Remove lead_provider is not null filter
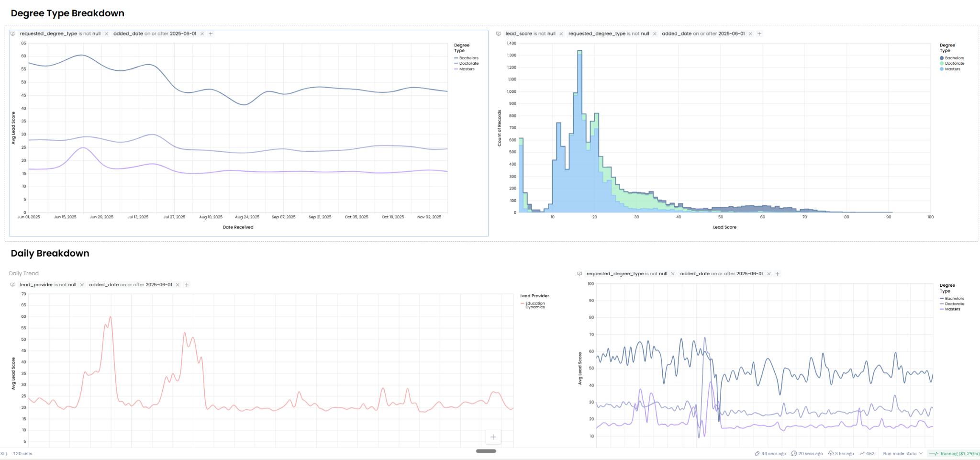The image size is (980, 460). (x=82, y=285)
